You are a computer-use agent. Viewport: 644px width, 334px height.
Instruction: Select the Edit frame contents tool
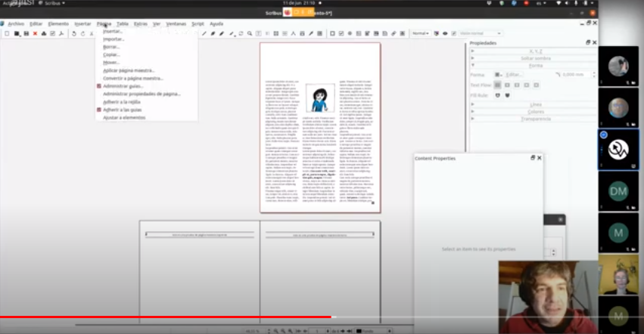(x=258, y=34)
